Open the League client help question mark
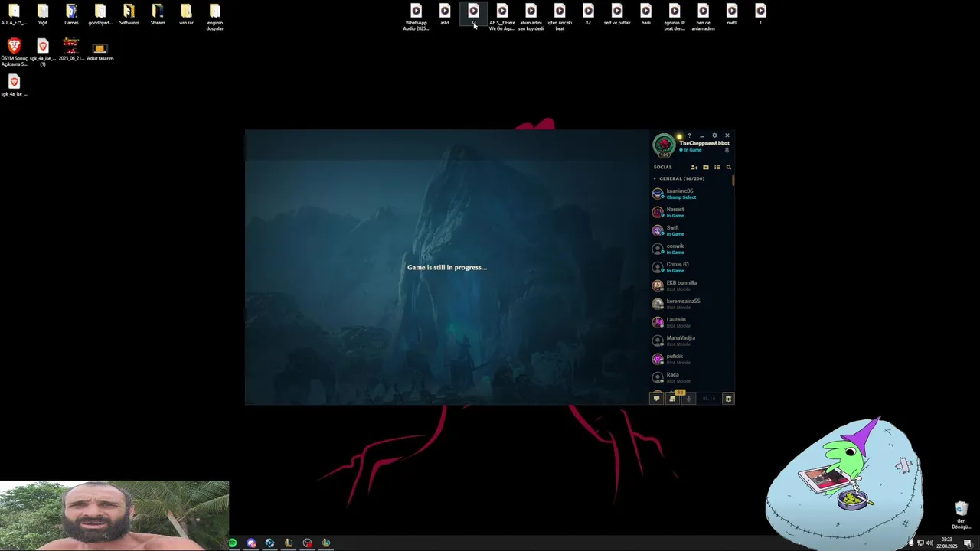The image size is (980, 551). (689, 135)
